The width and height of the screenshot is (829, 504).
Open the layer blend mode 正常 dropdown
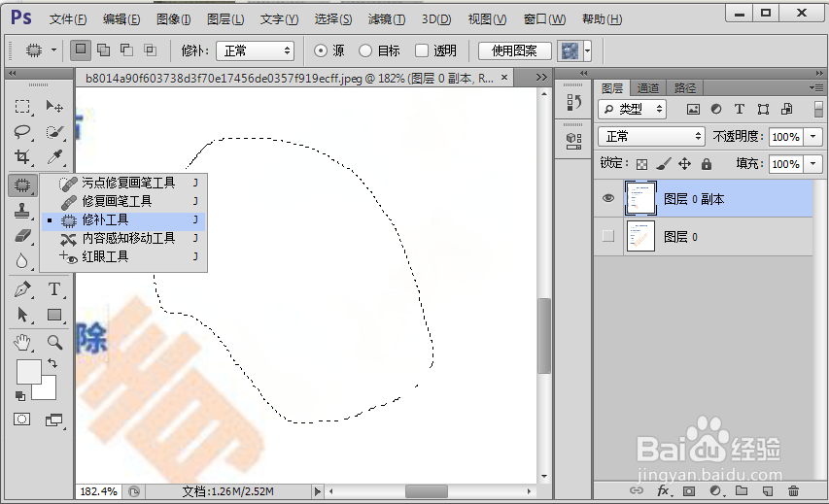click(x=651, y=137)
